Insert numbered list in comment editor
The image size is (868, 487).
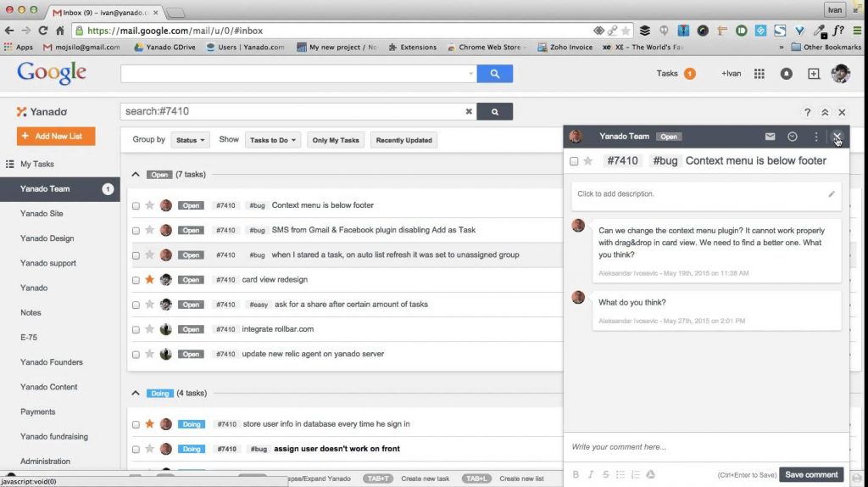click(x=636, y=474)
